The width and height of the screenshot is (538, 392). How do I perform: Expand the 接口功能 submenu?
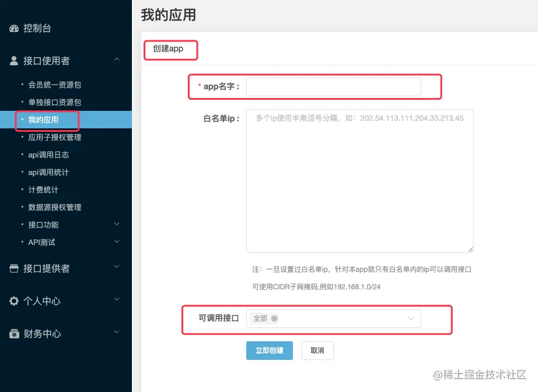pos(116,224)
